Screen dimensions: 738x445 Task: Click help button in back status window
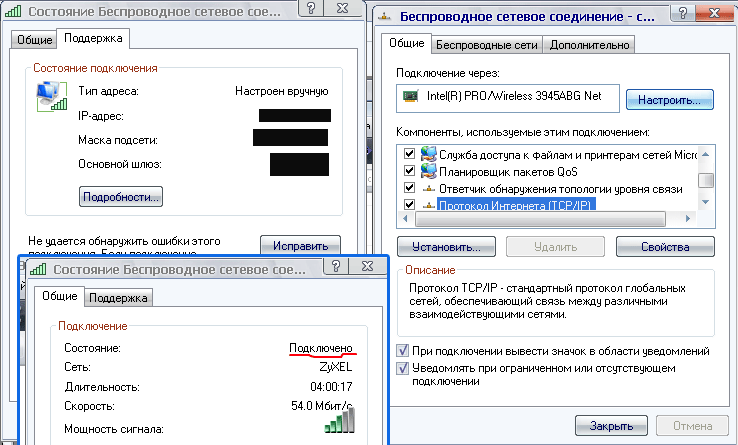coord(311,8)
